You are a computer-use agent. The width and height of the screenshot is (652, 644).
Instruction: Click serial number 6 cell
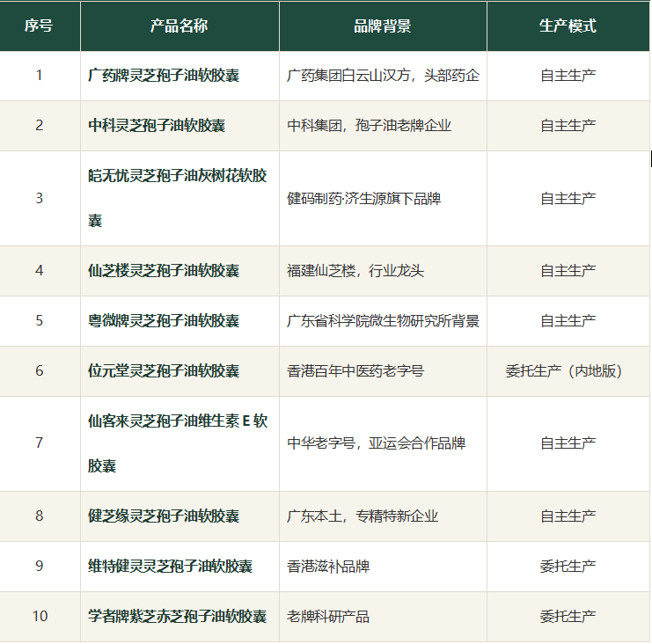pyautogui.click(x=39, y=371)
